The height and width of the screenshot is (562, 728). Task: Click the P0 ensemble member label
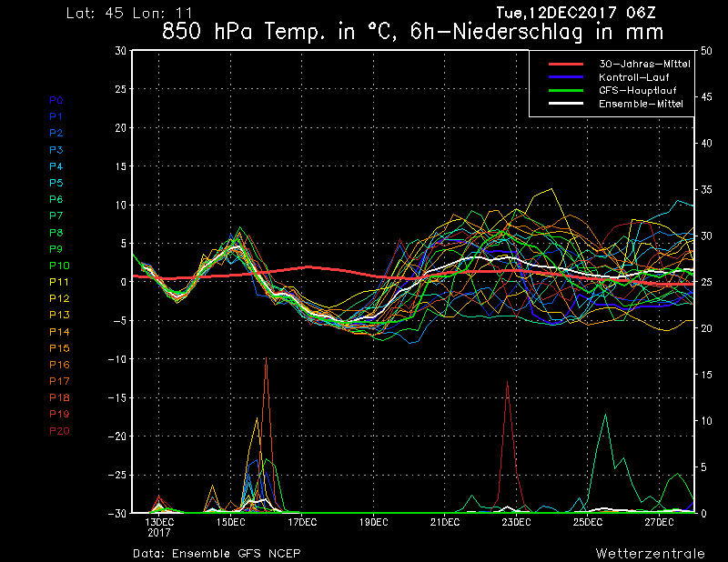[x=56, y=100]
